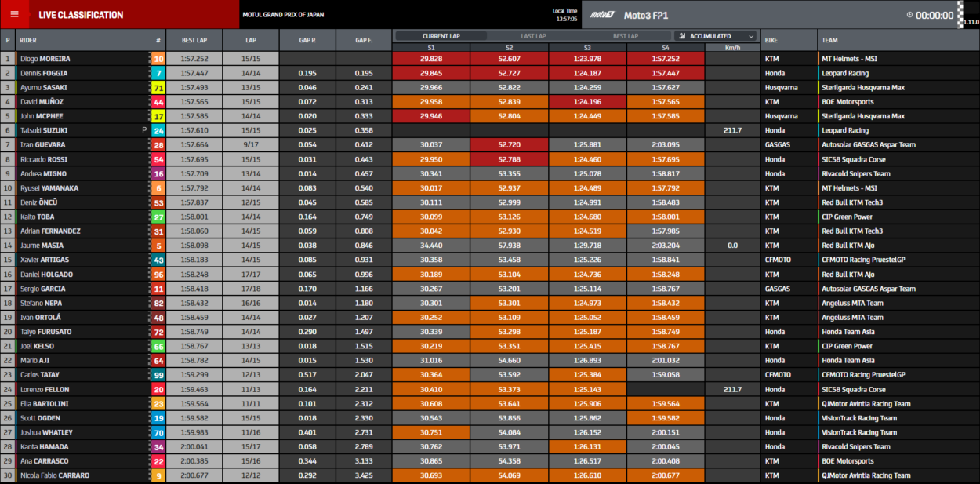The width and height of the screenshot is (980, 484).
Task: Select rider Ana CARRASCO
Action: (44, 461)
